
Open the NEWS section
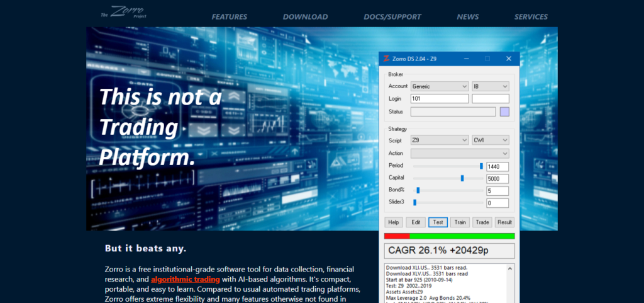(x=467, y=17)
